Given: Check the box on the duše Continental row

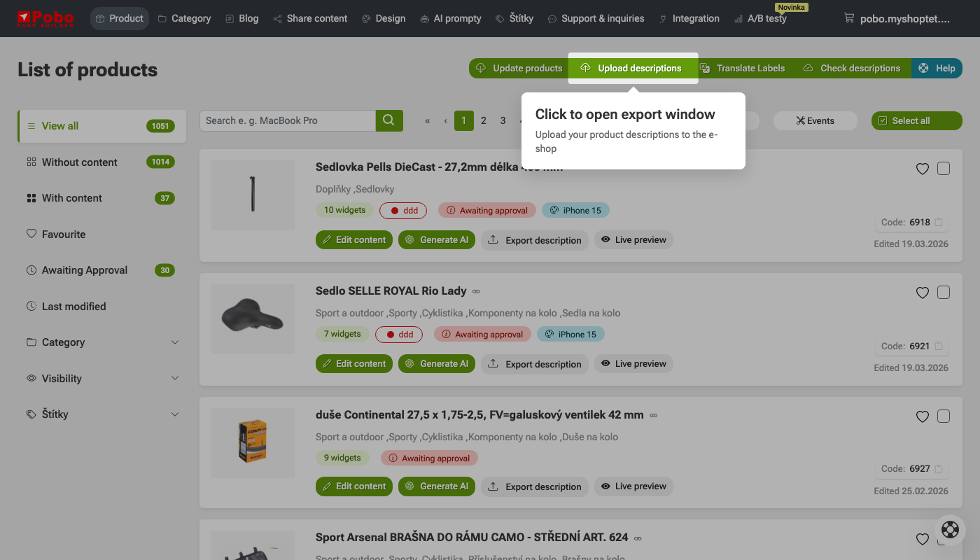Looking at the screenshot, I should pyautogui.click(x=943, y=416).
